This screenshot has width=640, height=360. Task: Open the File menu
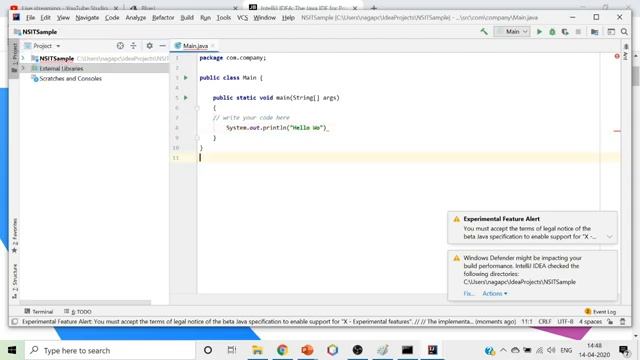click(30, 18)
